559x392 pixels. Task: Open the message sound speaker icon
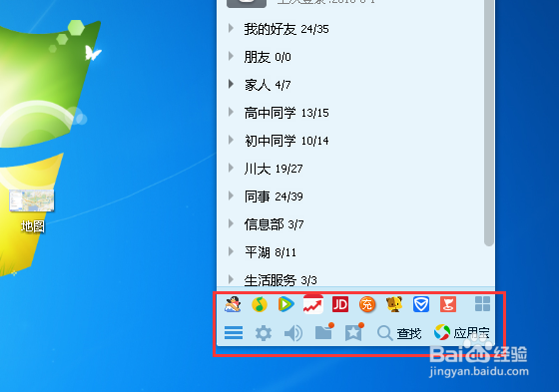293,333
